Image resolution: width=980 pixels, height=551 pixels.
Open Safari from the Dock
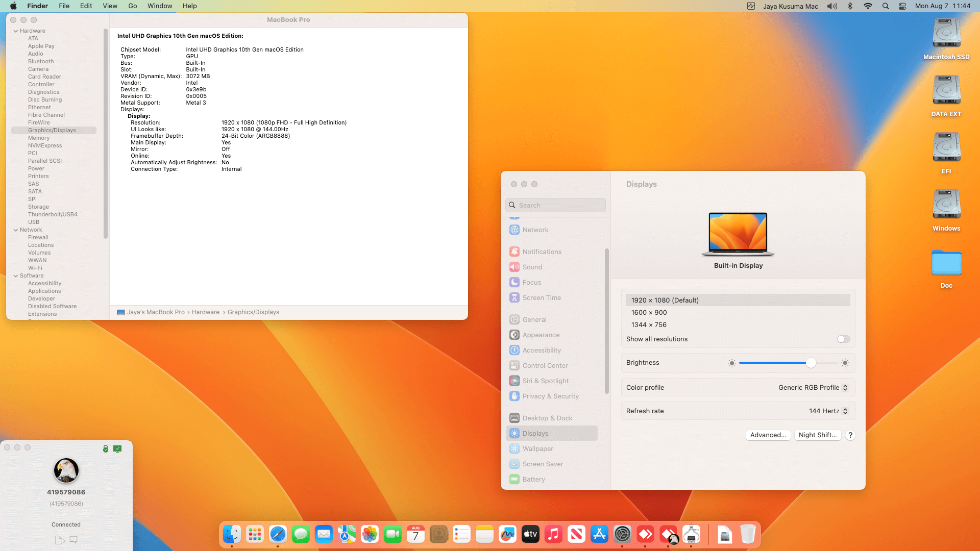click(x=278, y=534)
